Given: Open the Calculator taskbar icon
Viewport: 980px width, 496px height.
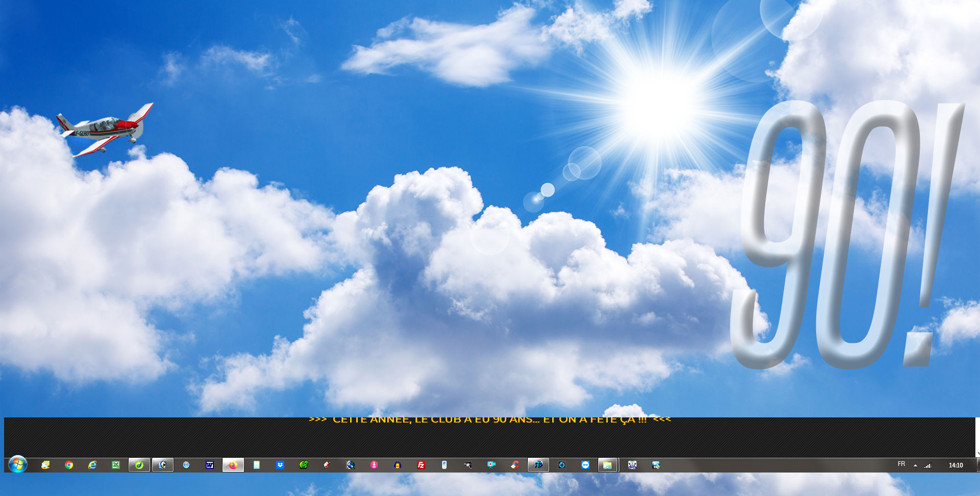Looking at the screenshot, I should 257,465.
